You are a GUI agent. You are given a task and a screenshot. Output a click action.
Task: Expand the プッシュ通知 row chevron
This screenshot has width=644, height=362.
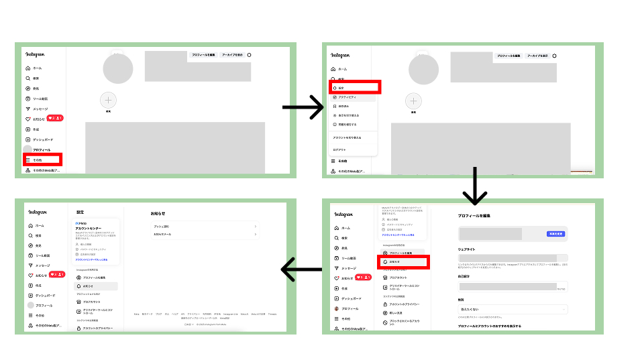coord(256,227)
